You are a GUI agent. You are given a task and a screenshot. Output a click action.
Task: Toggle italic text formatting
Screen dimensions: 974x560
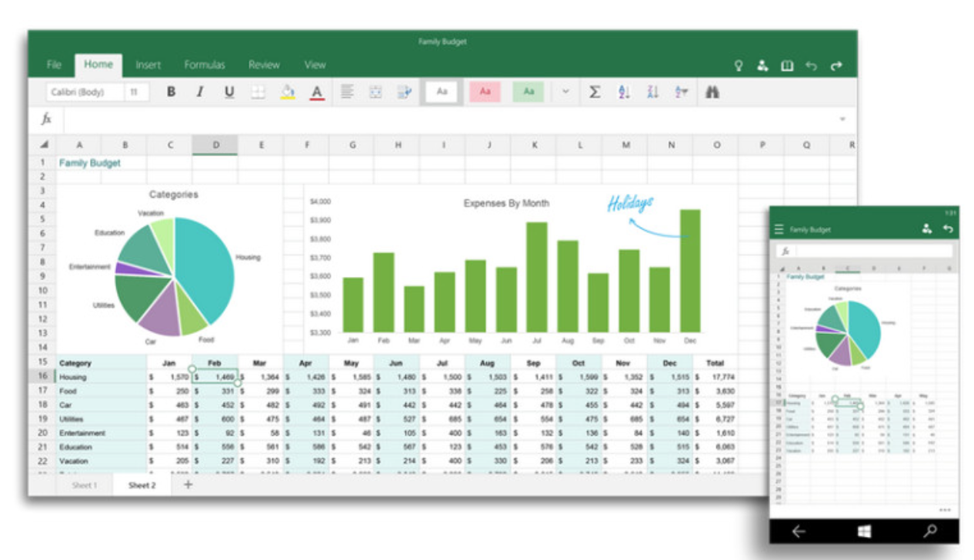tap(199, 92)
